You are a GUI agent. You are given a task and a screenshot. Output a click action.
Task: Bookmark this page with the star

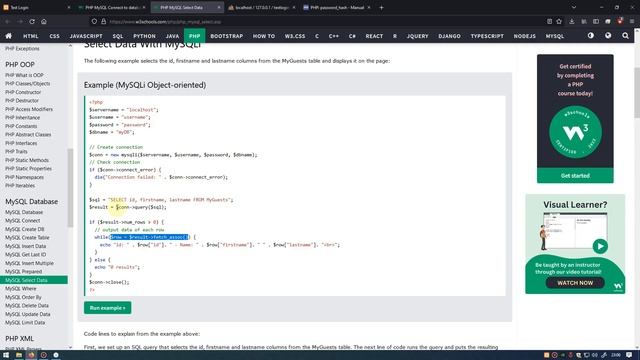pyautogui.click(x=559, y=21)
